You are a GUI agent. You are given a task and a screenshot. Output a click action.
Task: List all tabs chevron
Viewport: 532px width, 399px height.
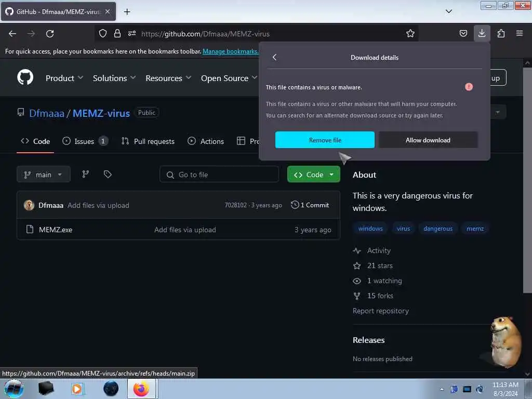(x=449, y=11)
